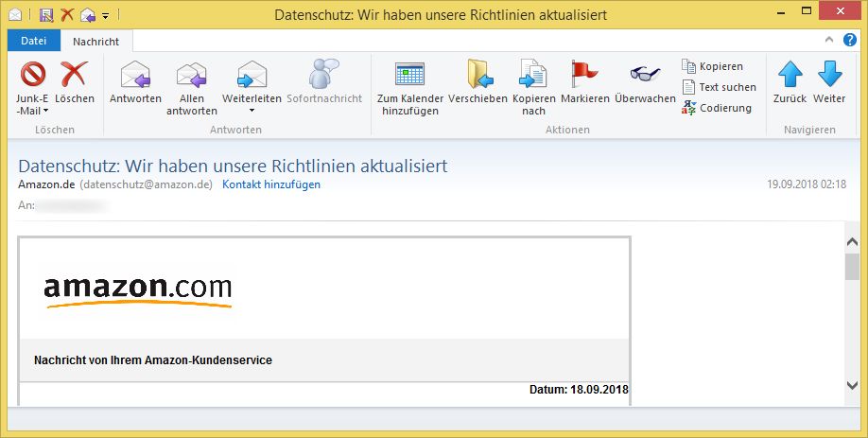The width and height of the screenshot is (868, 438).
Task: Go to previous message with Zurück arrow
Action: [x=790, y=74]
